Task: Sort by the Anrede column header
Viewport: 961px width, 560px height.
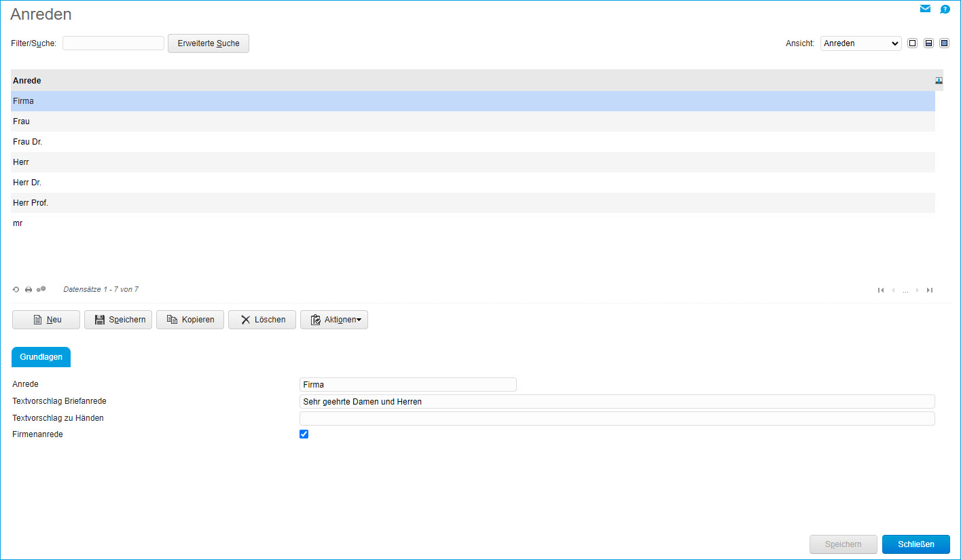Action: coord(27,81)
